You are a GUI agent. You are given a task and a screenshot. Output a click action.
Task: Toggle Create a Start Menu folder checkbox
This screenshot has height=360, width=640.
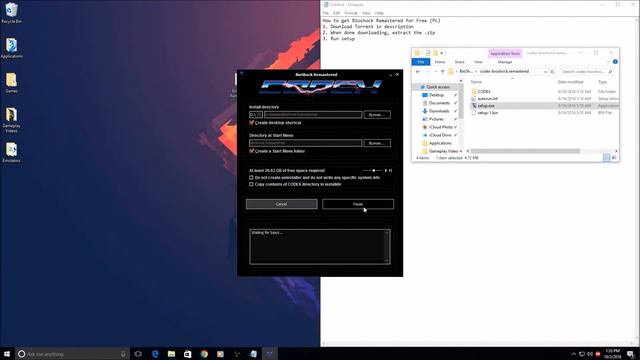tap(251, 151)
